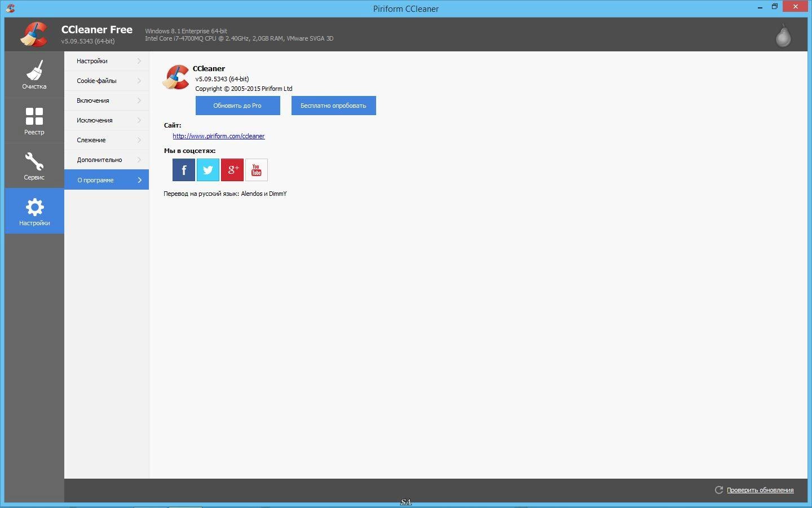Click chevron arrow on Слежение row
Image resolution: width=812 pixels, height=508 pixels.
pos(139,140)
